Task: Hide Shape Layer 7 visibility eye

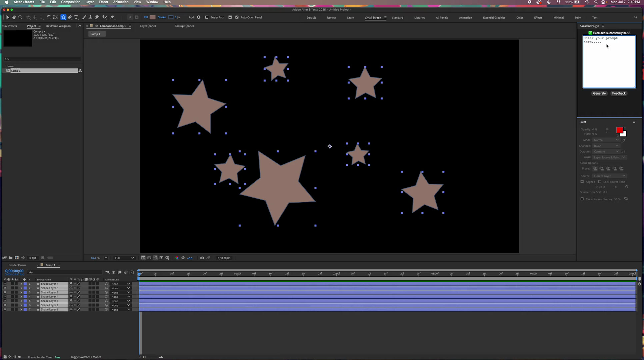Action: pyautogui.click(x=5, y=284)
